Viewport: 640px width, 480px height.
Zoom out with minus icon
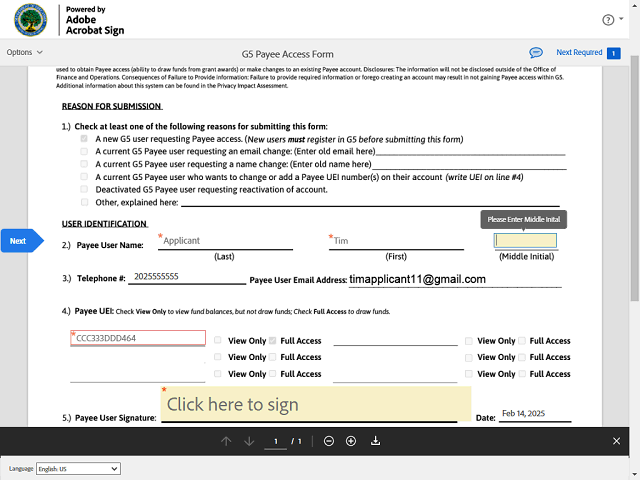point(329,441)
